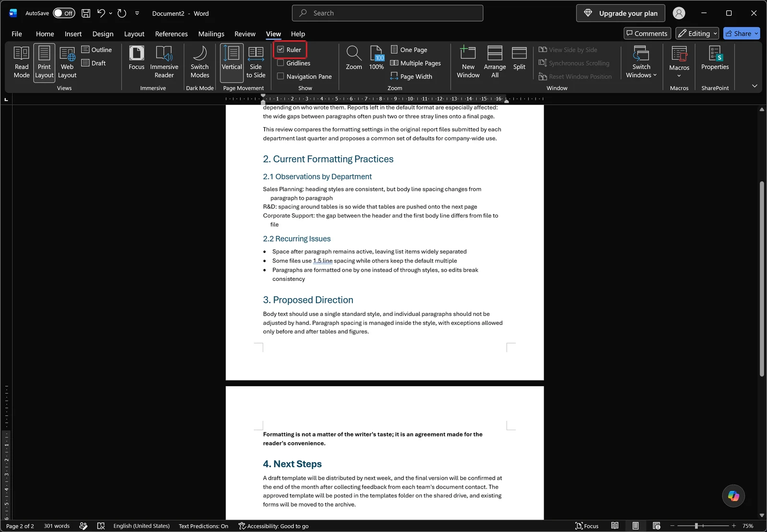Open the user account profile icon

point(679,13)
